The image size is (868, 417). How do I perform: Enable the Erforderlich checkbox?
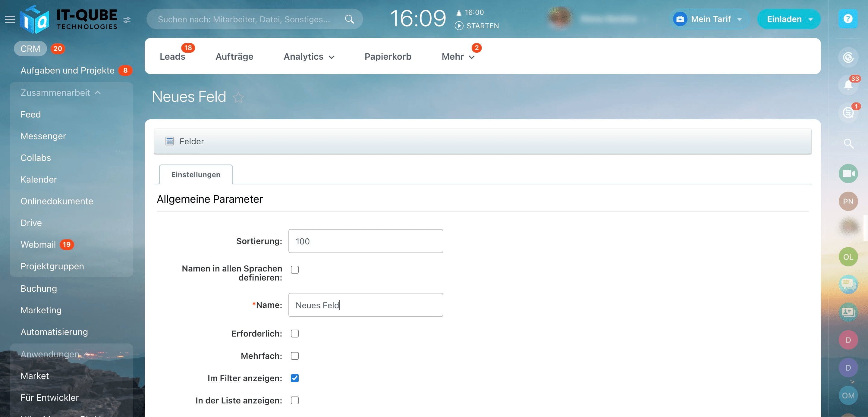(294, 333)
